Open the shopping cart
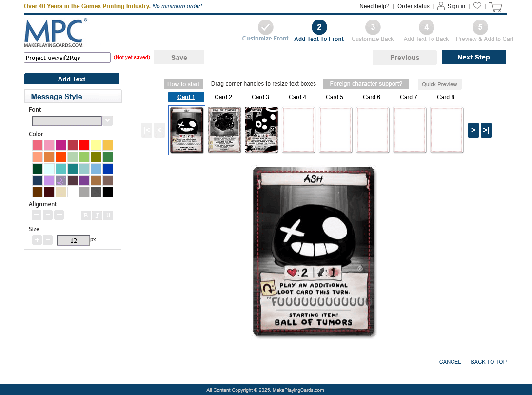 (x=495, y=6)
